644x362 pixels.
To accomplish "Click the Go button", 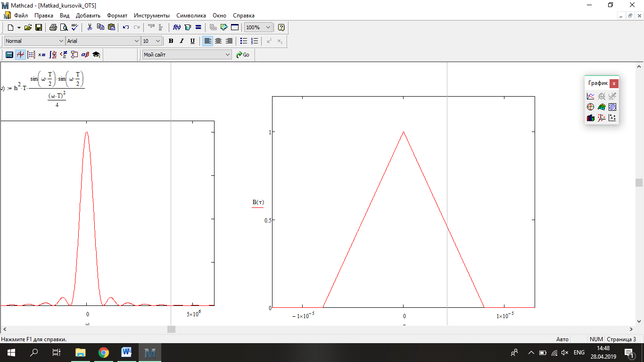I will pyautogui.click(x=243, y=55).
